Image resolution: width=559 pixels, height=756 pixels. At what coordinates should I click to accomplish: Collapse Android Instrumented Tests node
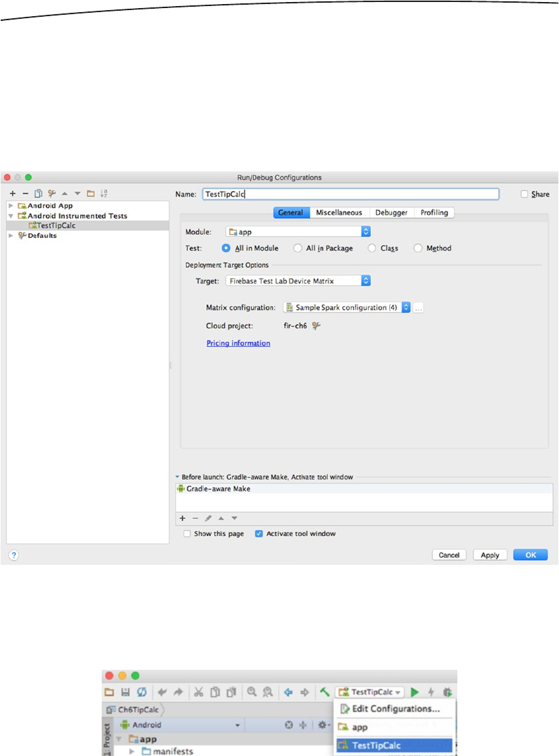tap(11, 216)
